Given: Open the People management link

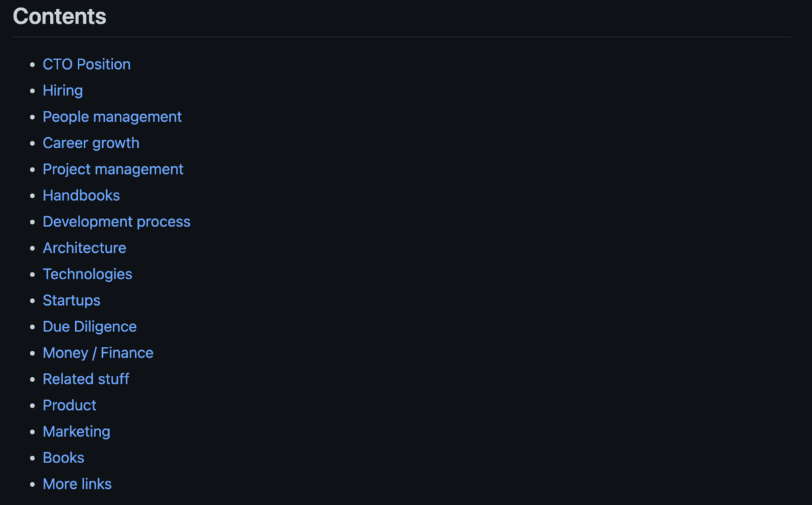Looking at the screenshot, I should point(112,116).
